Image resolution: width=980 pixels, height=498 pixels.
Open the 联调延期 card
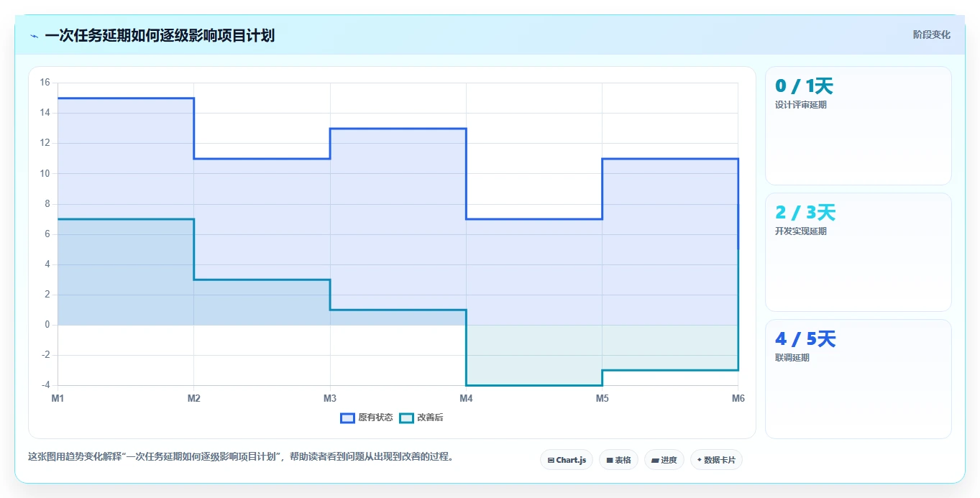point(858,379)
